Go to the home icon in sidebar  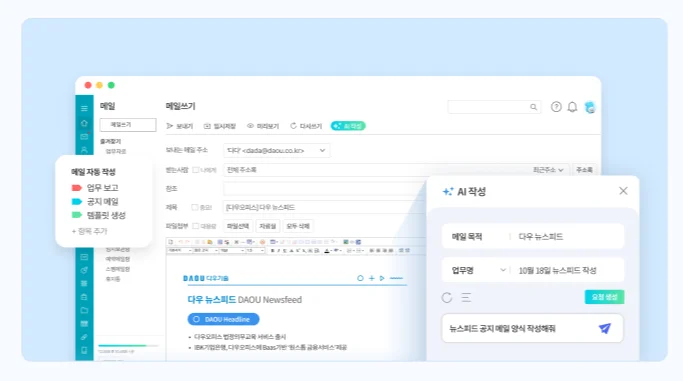tap(84, 123)
